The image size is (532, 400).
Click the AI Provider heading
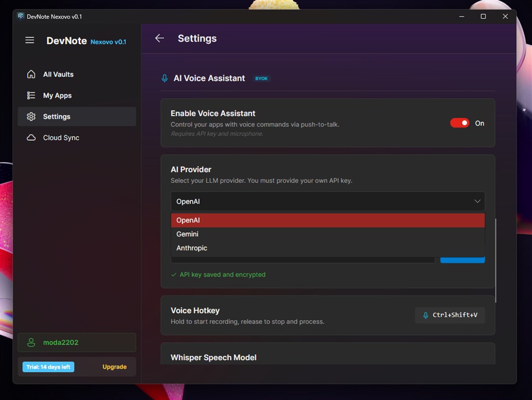[191, 169]
